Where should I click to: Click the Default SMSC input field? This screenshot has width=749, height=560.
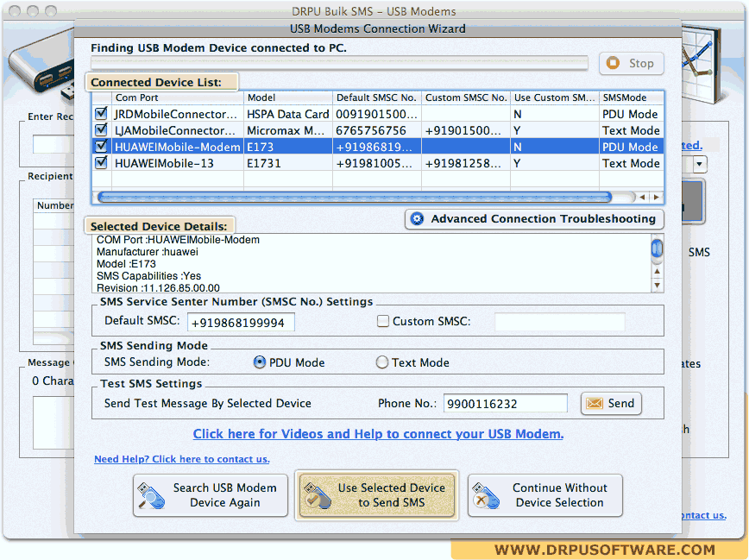point(241,323)
